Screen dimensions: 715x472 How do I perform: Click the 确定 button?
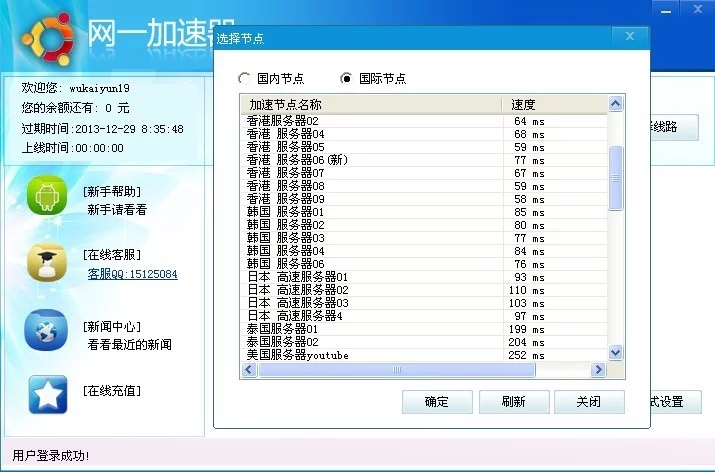[437, 402]
